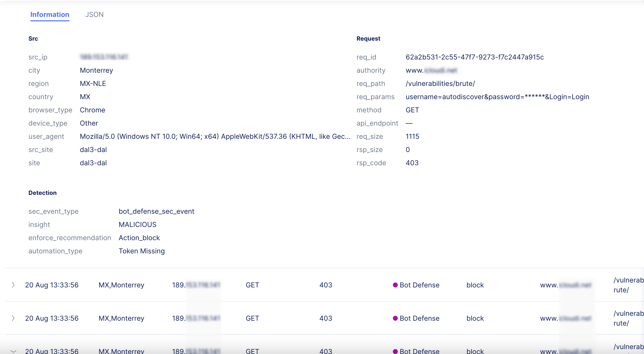644x354 pixels.
Task: Click the Bot Defense dot on bottom row
Action: 395,351
